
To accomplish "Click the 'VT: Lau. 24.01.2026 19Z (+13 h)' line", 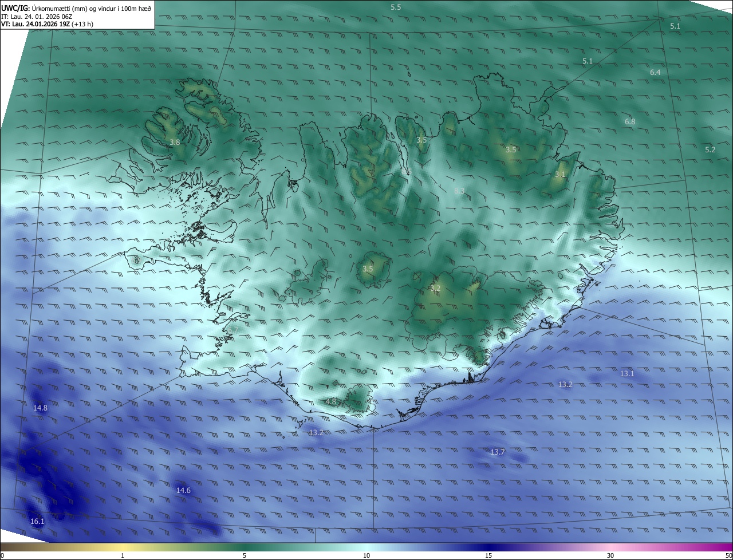I will pos(48,24).
